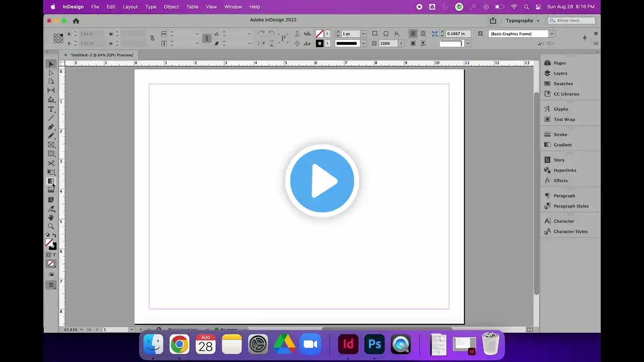Click the InDesign home icon
Viewport: 644px width, 362px height.
pyautogui.click(x=76, y=21)
